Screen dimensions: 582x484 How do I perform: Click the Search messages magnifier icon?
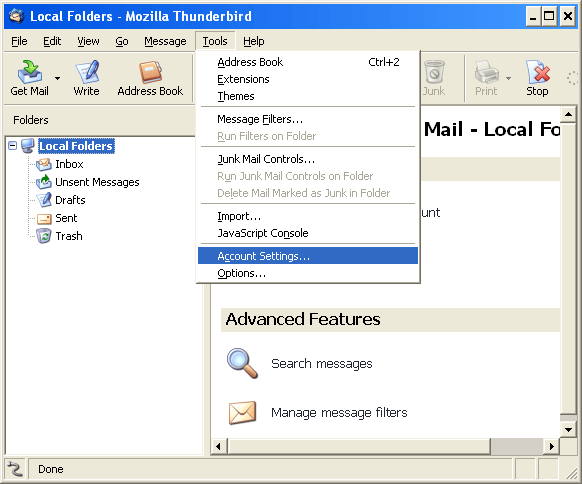pyautogui.click(x=242, y=363)
